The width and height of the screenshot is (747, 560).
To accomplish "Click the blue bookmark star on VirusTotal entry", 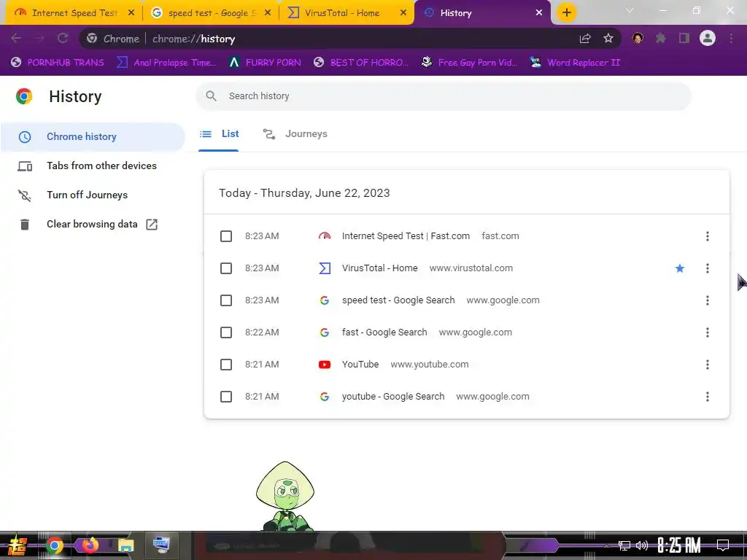I will click(x=680, y=268).
